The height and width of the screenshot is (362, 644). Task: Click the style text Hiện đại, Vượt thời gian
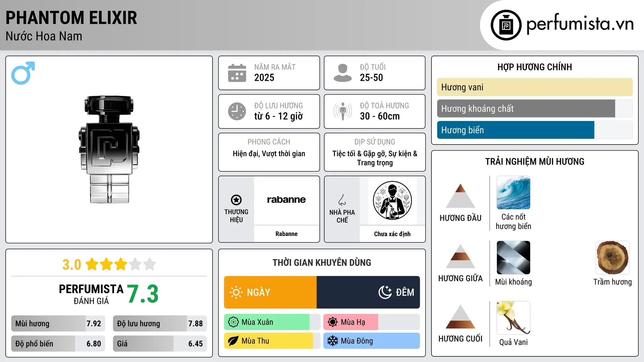[x=269, y=154]
